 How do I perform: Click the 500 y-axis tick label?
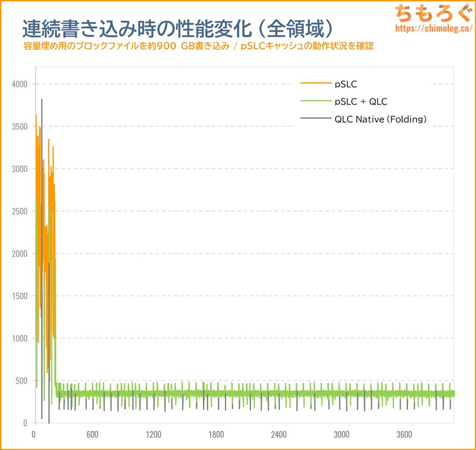[21, 381]
